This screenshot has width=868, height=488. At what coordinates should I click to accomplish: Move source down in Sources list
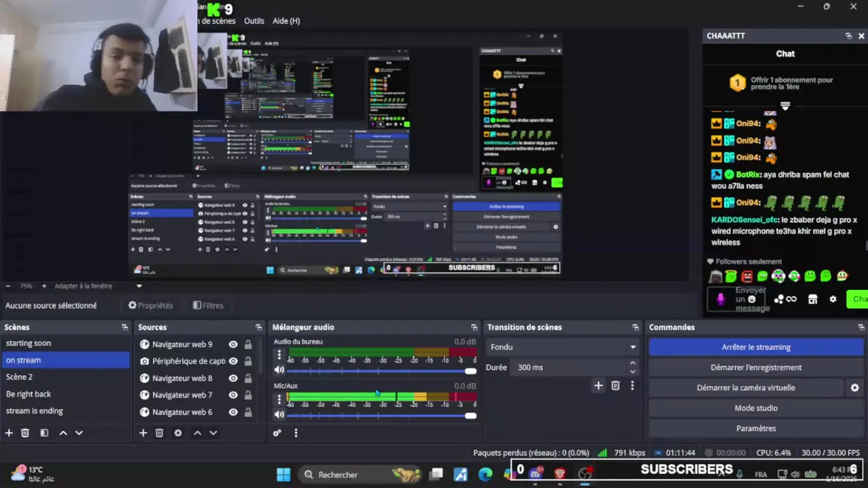[x=213, y=432]
